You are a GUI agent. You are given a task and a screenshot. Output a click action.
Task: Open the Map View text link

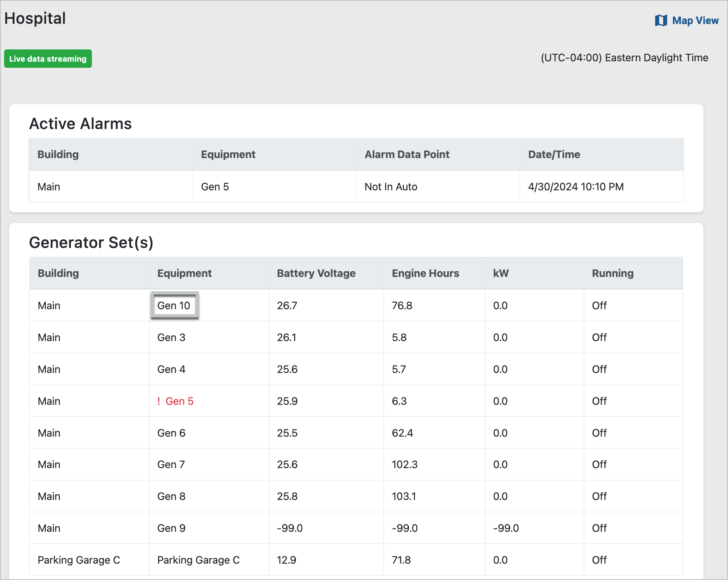coord(695,20)
